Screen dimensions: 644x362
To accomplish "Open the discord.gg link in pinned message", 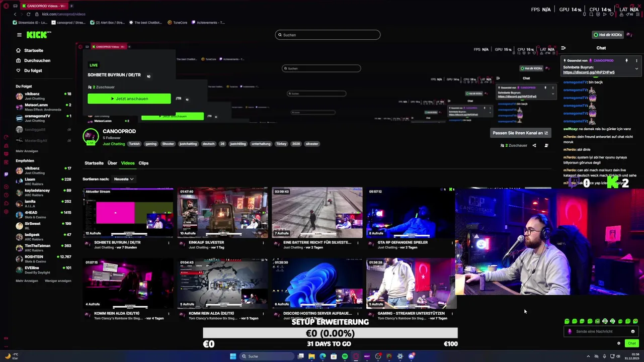I will pos(589,72).
